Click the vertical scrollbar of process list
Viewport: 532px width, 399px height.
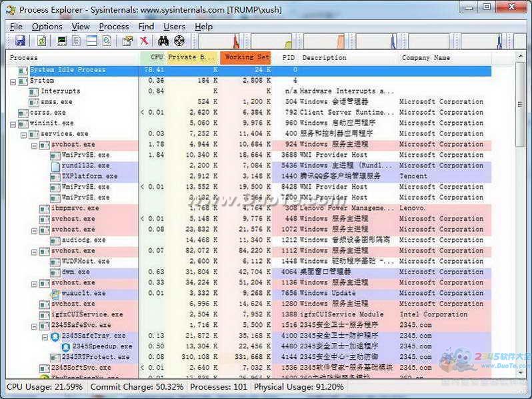click(x=521, y=200)
